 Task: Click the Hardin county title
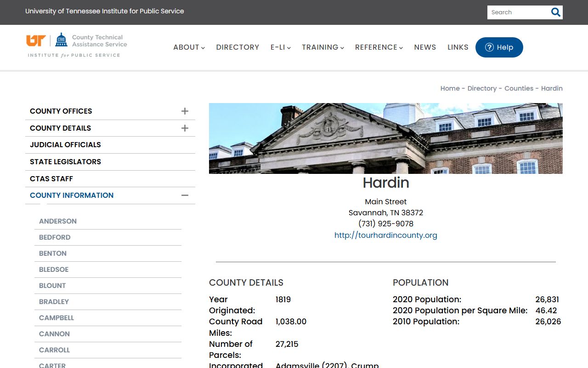[386, 183]
